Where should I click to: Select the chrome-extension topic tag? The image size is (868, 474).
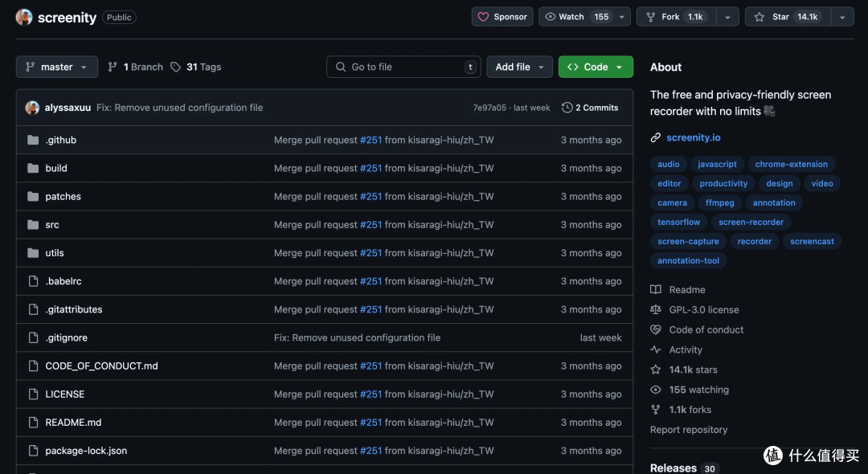point(791,164)
